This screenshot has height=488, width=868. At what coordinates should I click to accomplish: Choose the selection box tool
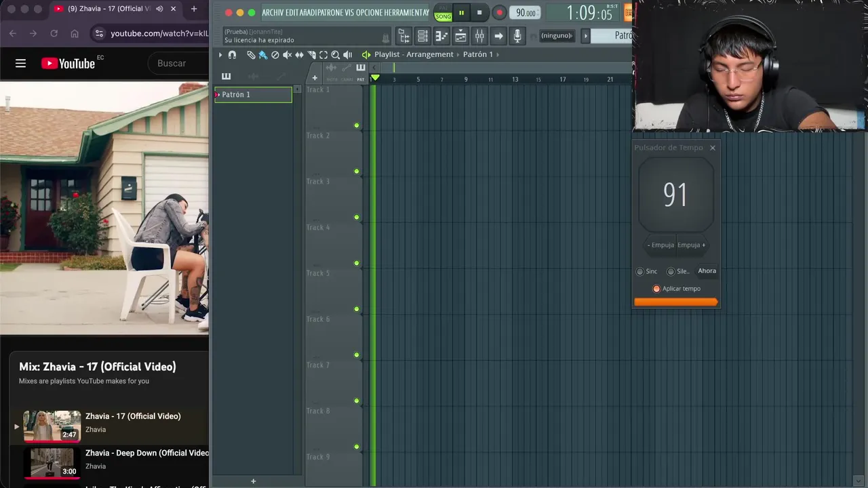pyautogui.click(x=323, y=55)
